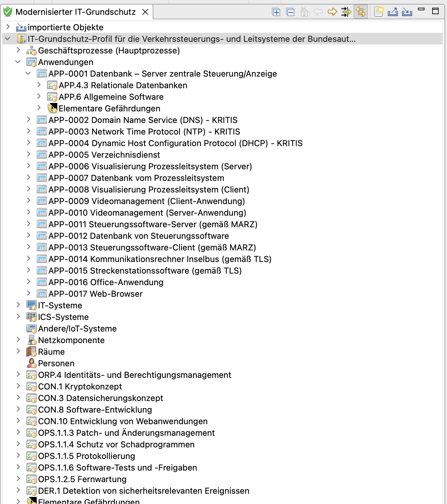Select APP-0009 Videomanagement (Client-Anwendung)
Screen dimensions: 447x504
tap(147, 201)
